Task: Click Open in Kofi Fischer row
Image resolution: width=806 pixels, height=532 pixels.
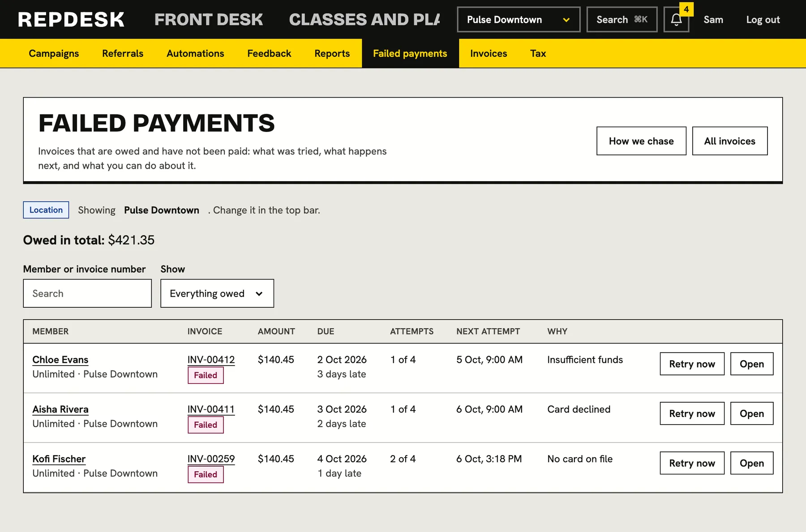Action: pos(752,463)
